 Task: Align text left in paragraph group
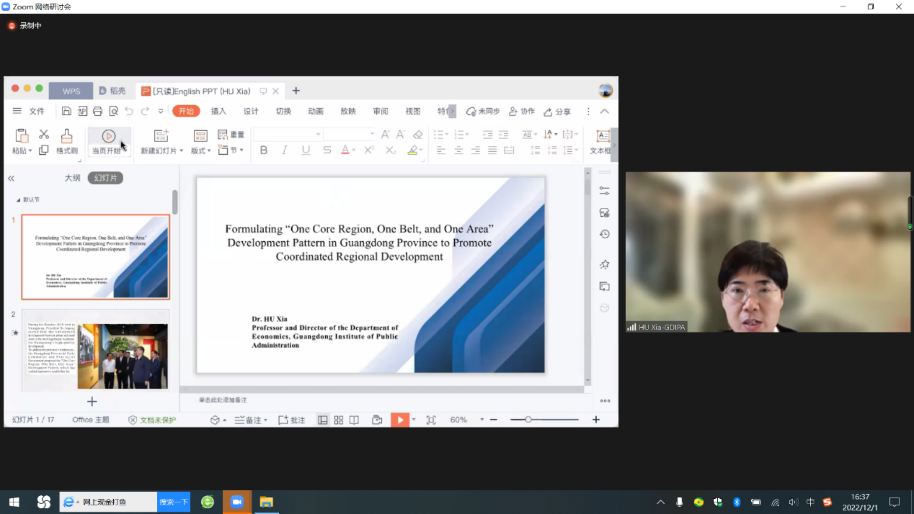pyautogui.click(x=441, y=150)
